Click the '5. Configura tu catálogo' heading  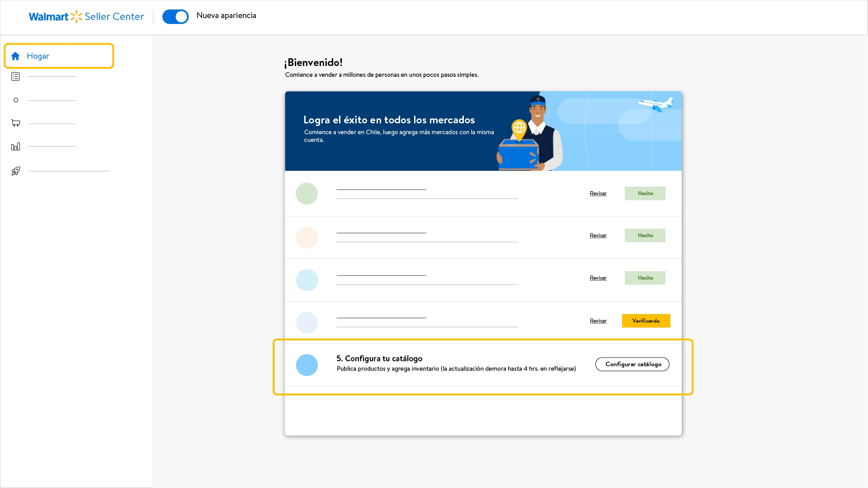(x=379, y=358)
